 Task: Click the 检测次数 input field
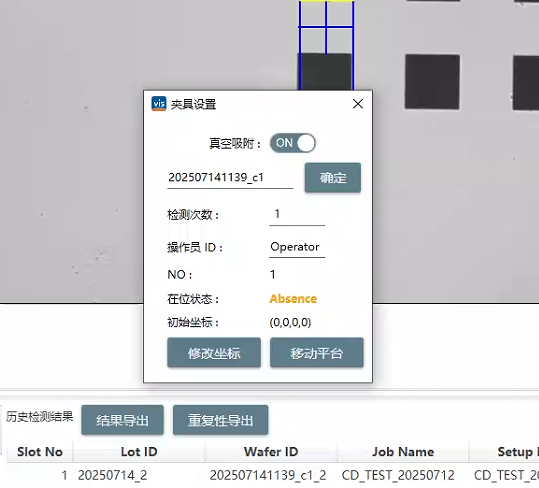point(297,215)
